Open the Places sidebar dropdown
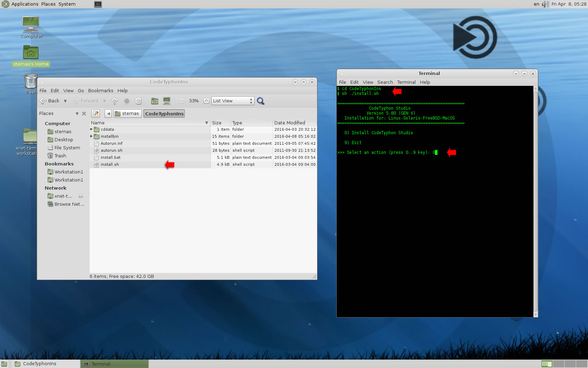This screenshot has height=368, width=588. pos(77,114)
